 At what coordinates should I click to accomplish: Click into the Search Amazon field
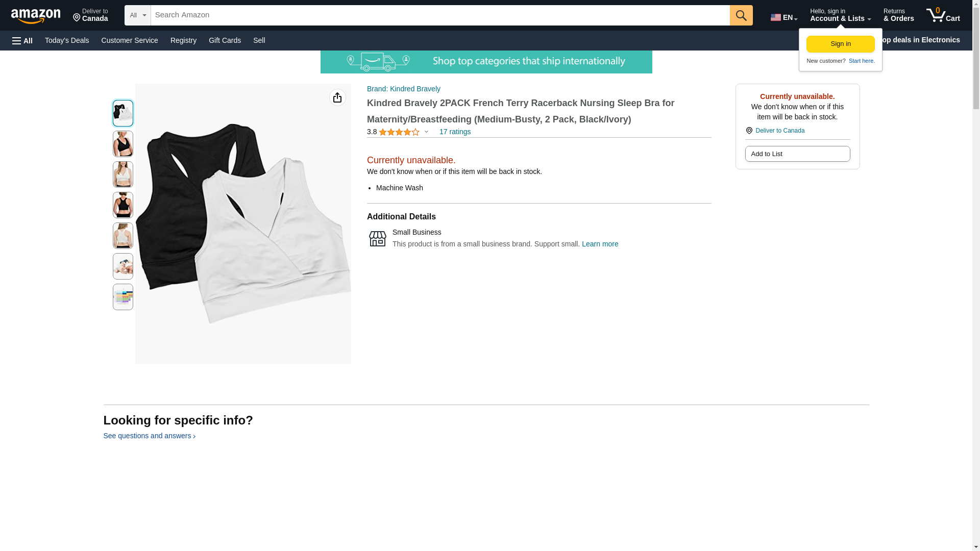[440, 15]
